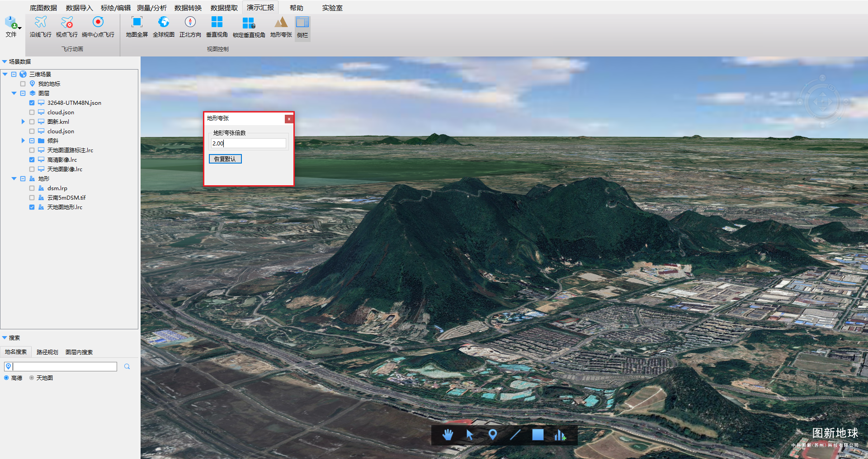Enable 图新.kml layer checkbox
The image size is (868, 459).
click(x=32, y=122)
